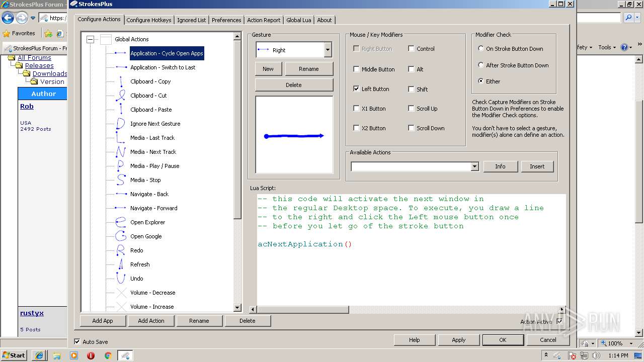Select gesture icon beside Undo
The width and height of the screenshot is (644, 362).
[121, 279]
